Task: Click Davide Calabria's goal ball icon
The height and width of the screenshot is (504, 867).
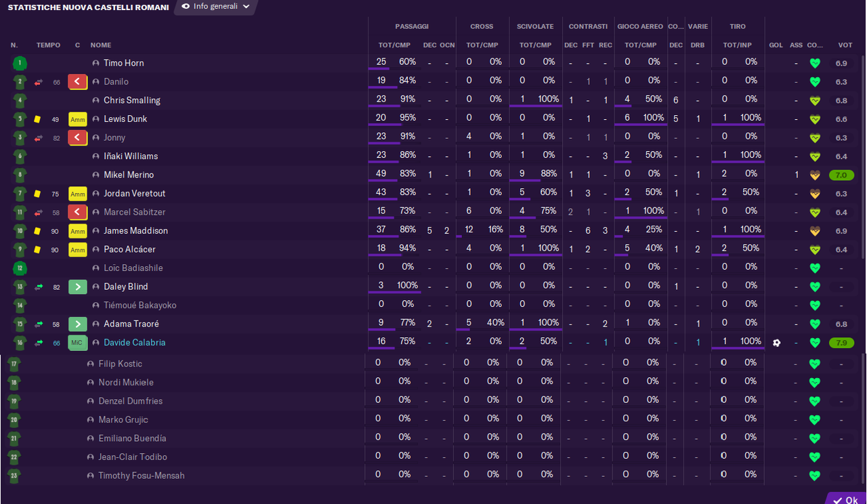Action: [x=776, y=343]
